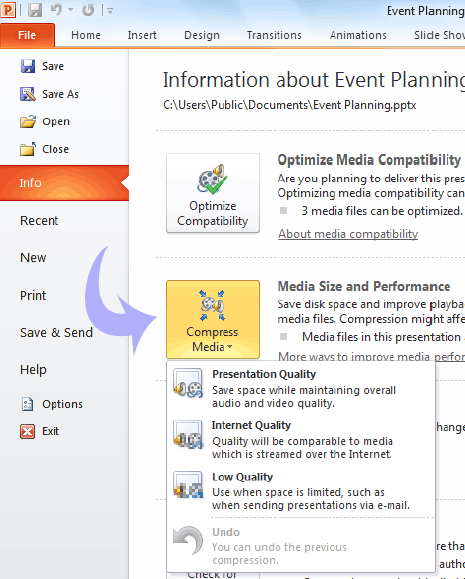Click the Compress Media dropdown button
This screenshot has width=465, height=579.
coord(213,319)
